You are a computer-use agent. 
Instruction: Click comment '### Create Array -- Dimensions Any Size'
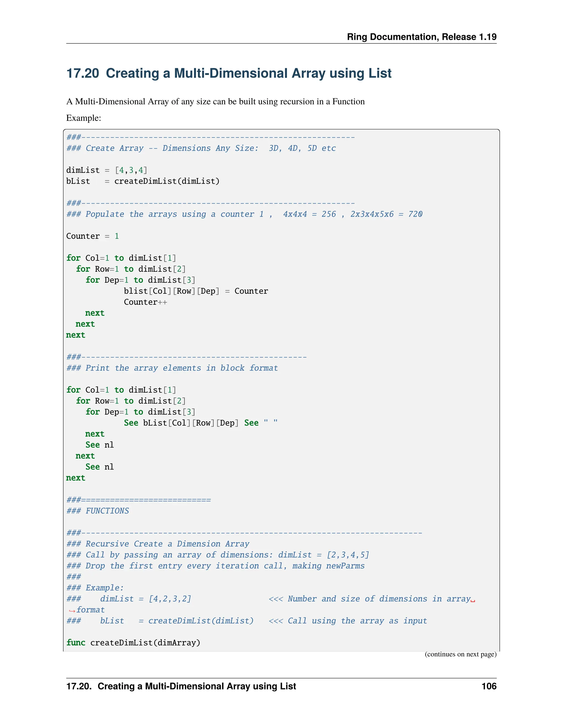click(x=201, y=148)
